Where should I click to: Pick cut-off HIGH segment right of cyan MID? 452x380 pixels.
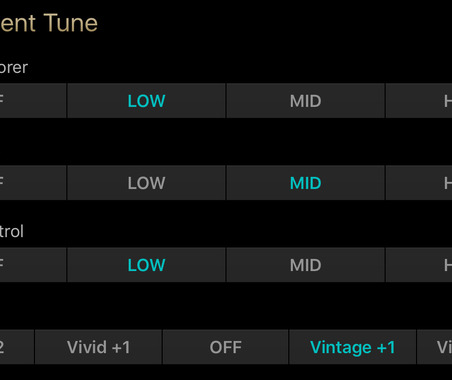(x=419, y=183)
